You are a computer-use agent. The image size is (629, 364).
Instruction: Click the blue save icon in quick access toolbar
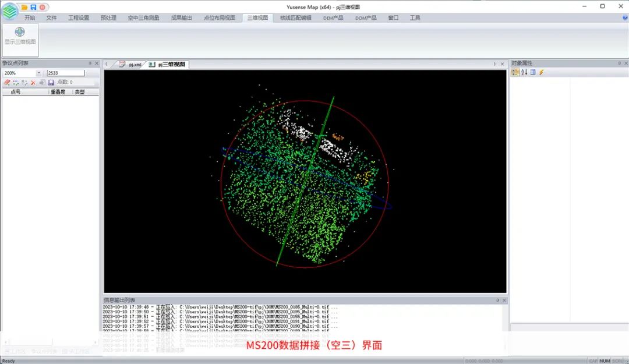[33, 6]
